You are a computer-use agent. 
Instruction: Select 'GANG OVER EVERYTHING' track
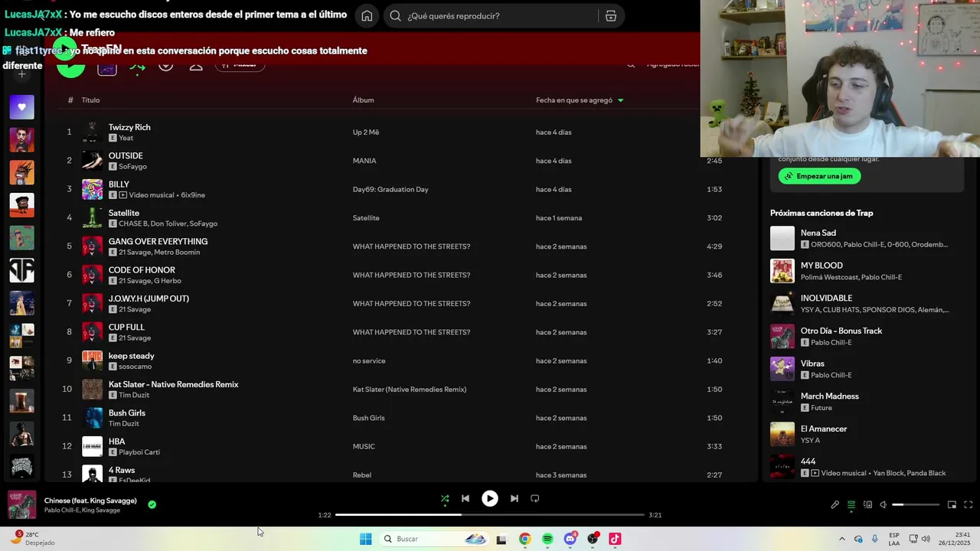coord(158,241)
